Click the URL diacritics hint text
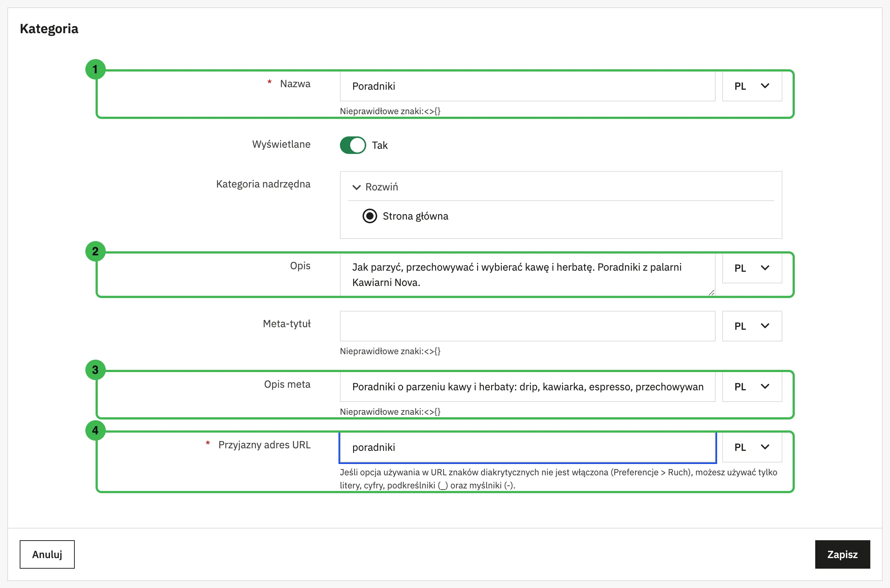890x588 pixels. point(558,479)
